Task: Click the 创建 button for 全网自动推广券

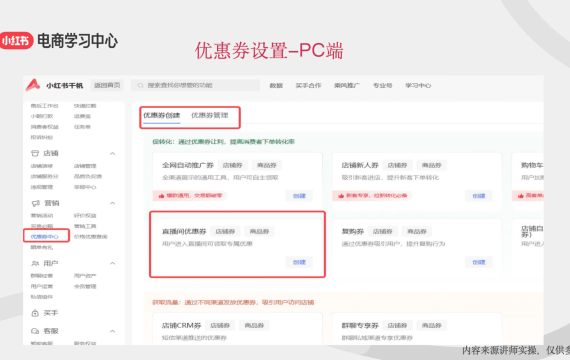Action: coord(299,196)
